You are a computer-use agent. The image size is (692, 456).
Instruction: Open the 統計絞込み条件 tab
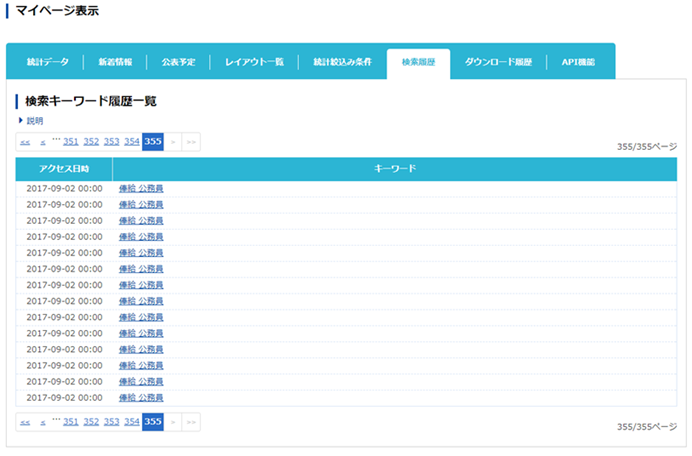341,62
